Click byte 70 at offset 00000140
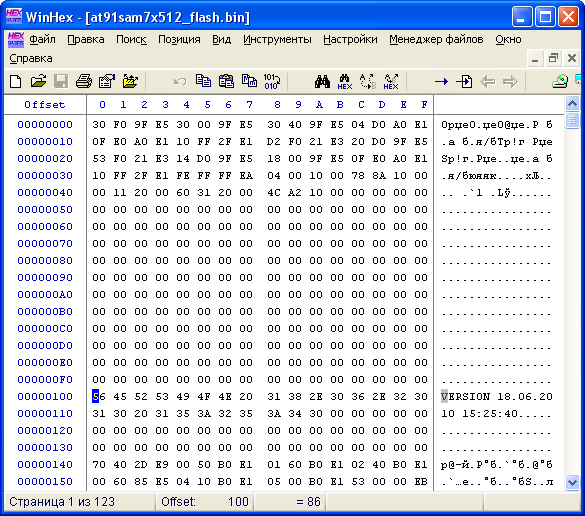585x516 pixels. pos(99,465)
